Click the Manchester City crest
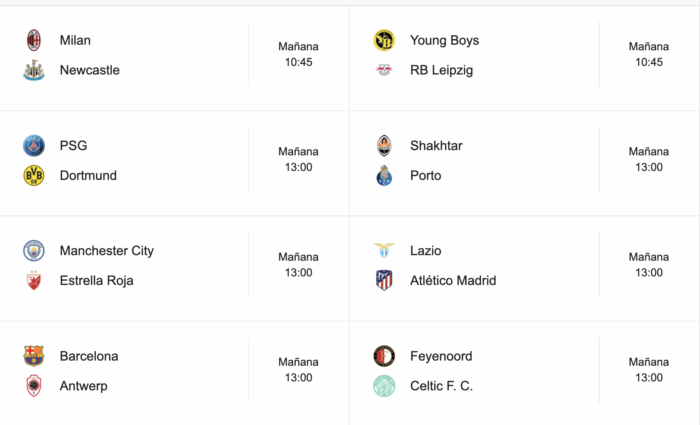 pos(34,250)
